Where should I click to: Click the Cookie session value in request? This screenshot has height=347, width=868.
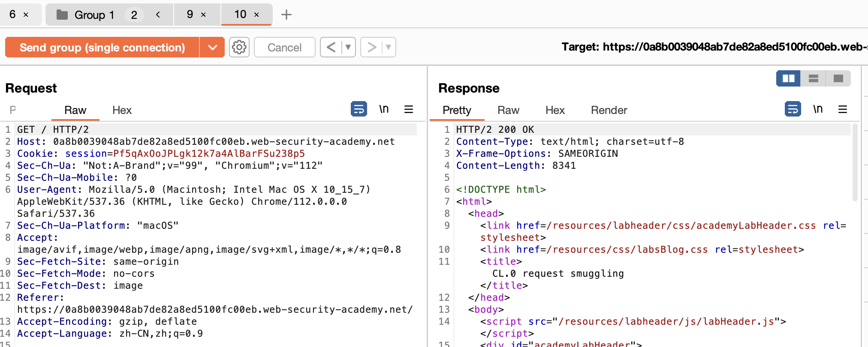click(209, 153)
